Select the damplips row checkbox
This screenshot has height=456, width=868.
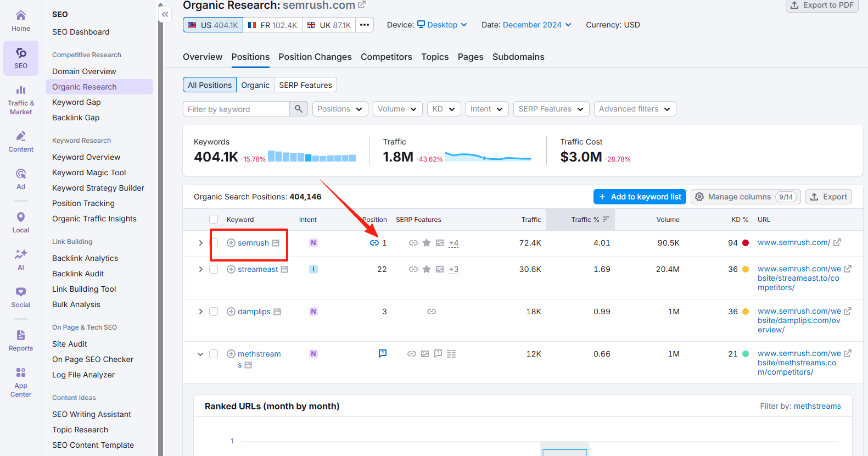click(x=214, y=312)
